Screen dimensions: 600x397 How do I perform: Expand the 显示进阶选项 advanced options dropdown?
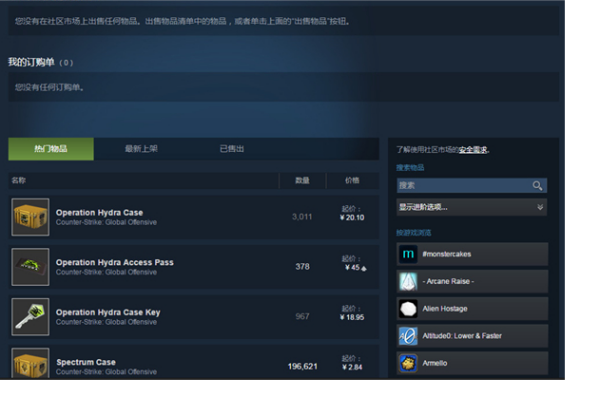(x=472, y=207)
